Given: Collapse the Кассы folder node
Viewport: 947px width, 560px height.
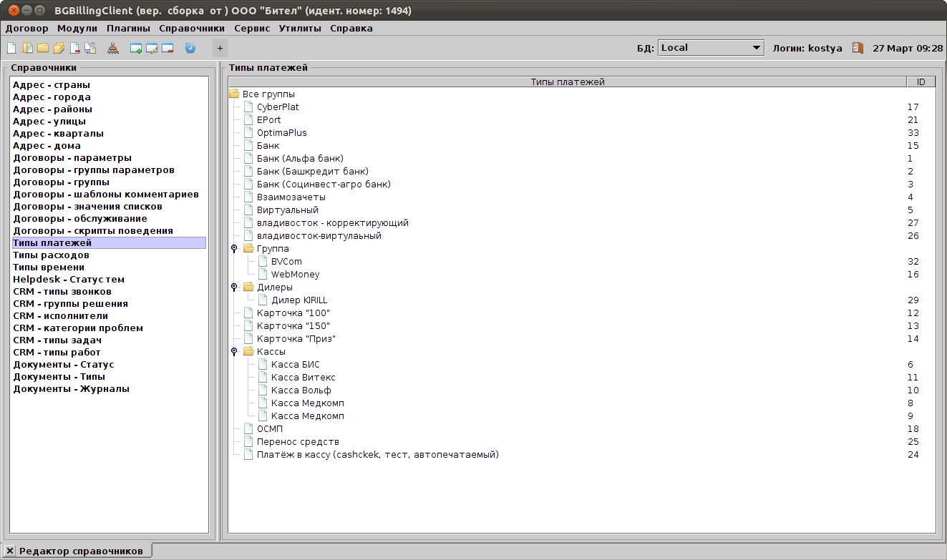Looking at the screenshot, I should 234,351.
